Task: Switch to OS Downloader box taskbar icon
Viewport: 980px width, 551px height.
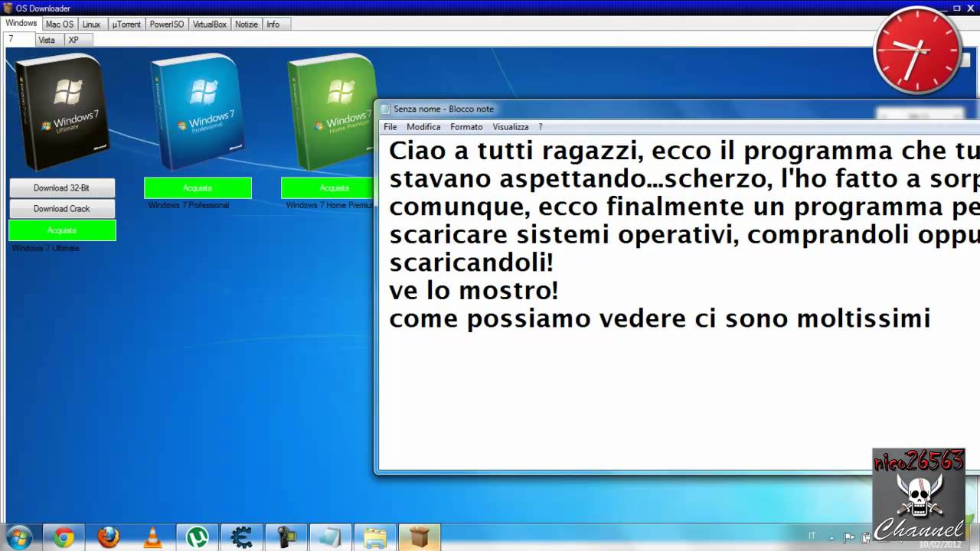Action: 420,538
